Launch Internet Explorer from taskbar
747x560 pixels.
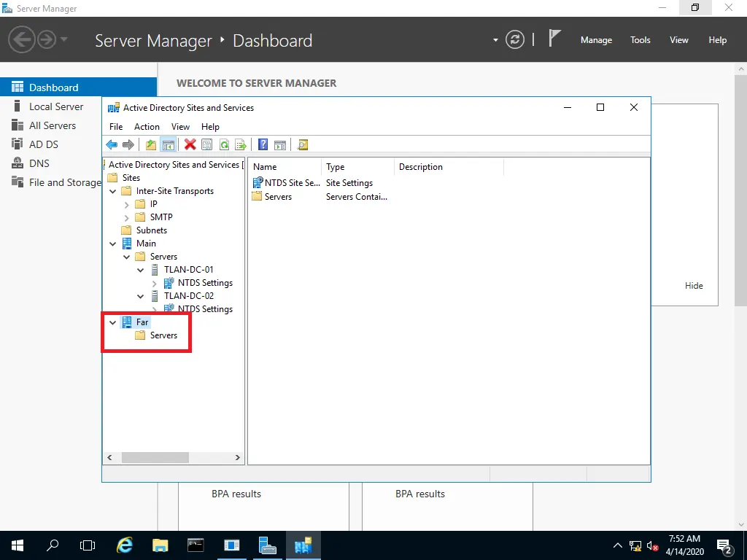point(125,545)
